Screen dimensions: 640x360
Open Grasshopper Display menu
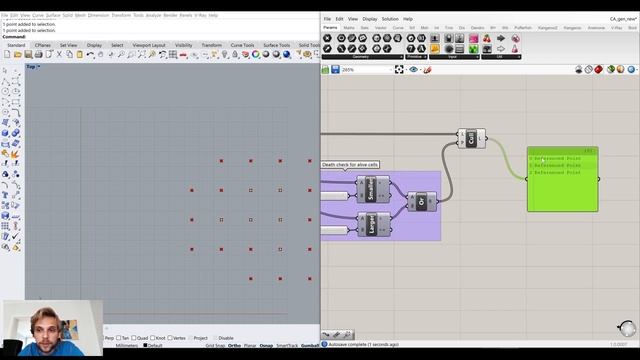(x=370, y=19)
